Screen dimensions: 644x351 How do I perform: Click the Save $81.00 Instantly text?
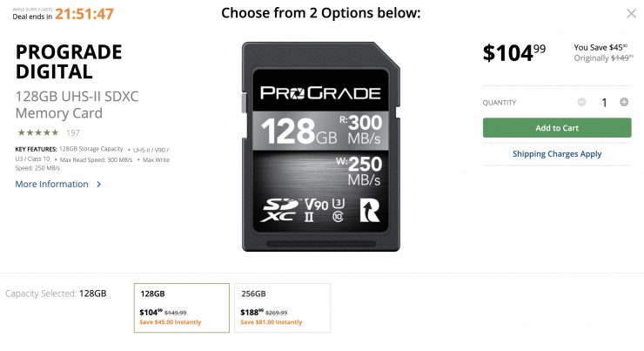pos(272,322)
